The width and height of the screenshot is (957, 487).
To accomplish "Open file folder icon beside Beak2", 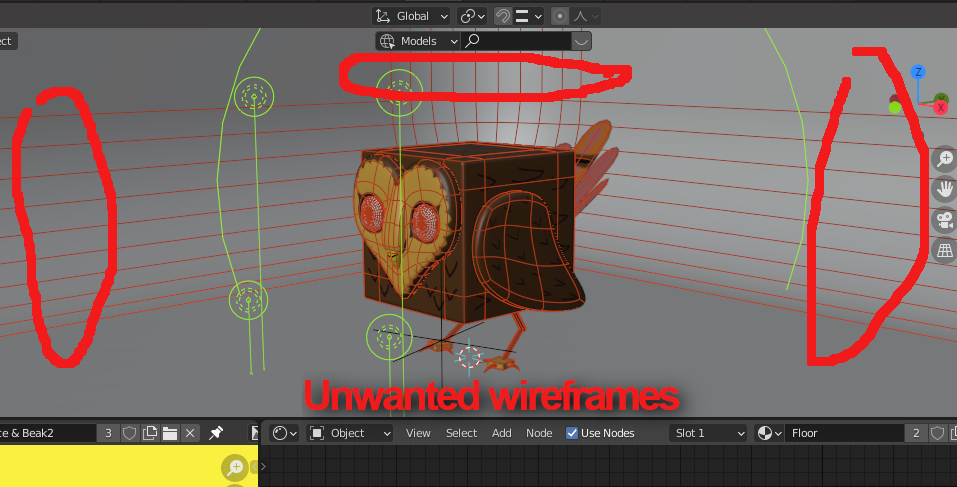I will tap(170, 433).
